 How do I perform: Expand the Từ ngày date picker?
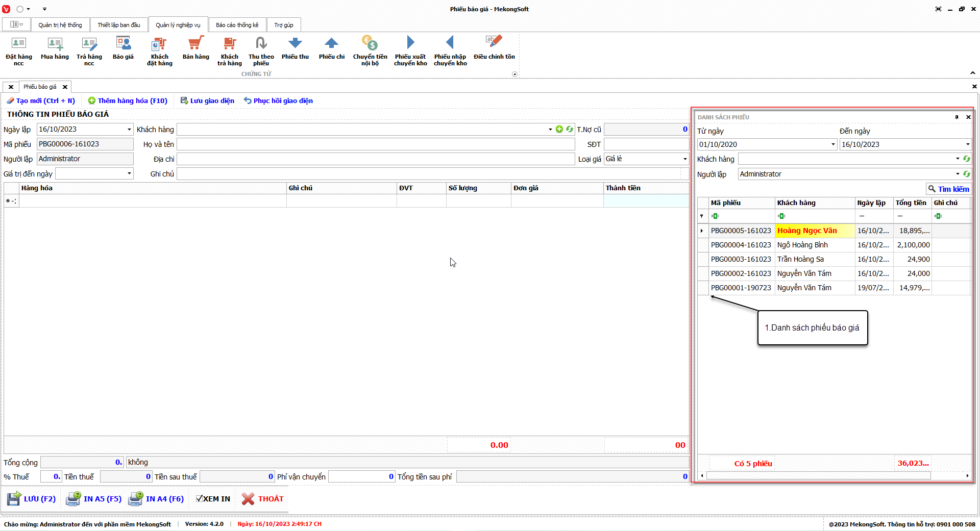click(x=833, y=144)
